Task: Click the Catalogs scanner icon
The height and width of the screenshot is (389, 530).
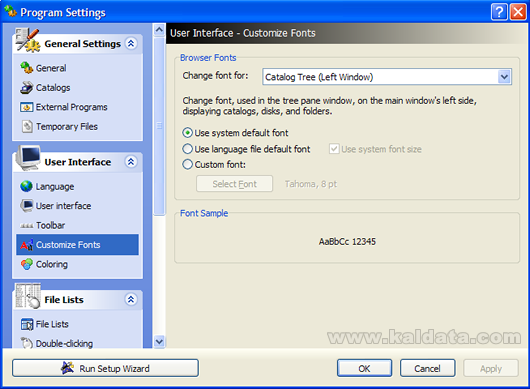Action: (26, 88)
